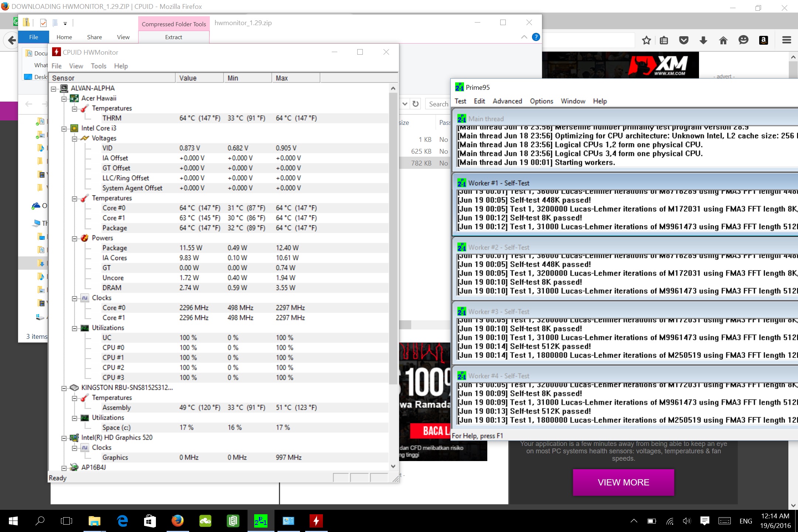Switch to Extract tab in Explorer ribbon
Viewport: 798px width, 532px height.
(174, 37)
